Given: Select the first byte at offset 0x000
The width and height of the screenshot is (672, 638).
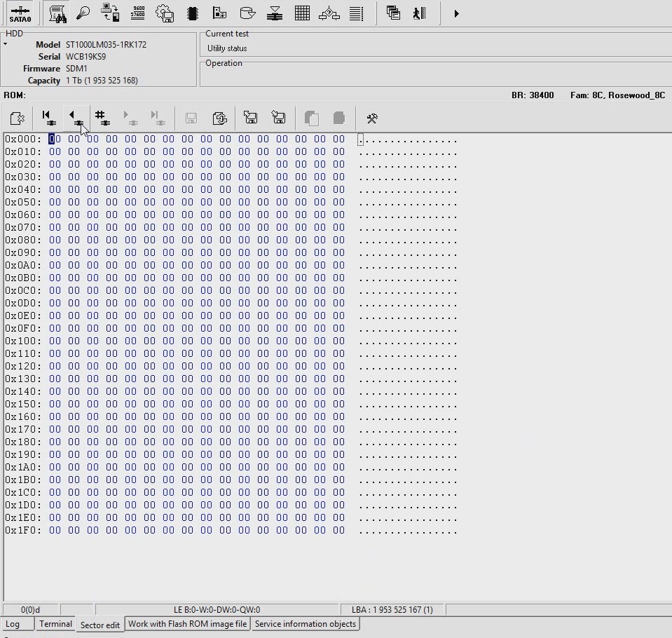Looking at the screenshot, I should pos(55,139).
